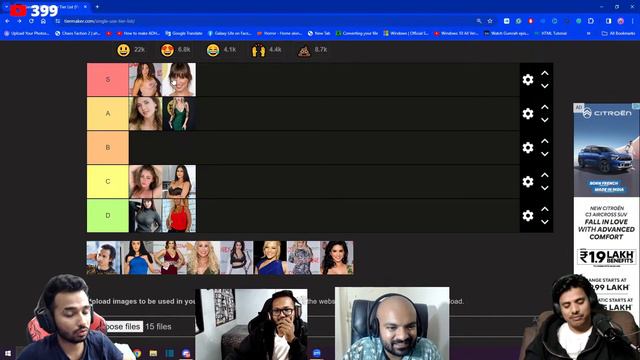React with raised-hands emoji showing 4.4k
Viewport: 640px width, 360px height.
(258, 50)
